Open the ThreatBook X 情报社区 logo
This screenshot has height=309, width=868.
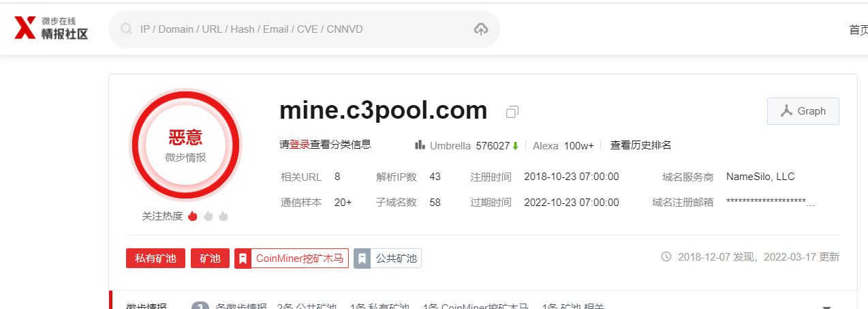pos(52,28)
